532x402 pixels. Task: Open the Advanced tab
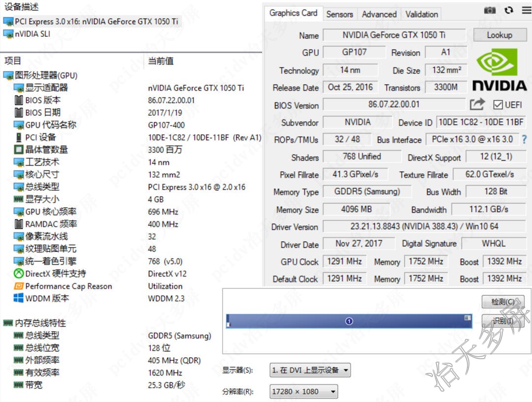coord(379,14)
